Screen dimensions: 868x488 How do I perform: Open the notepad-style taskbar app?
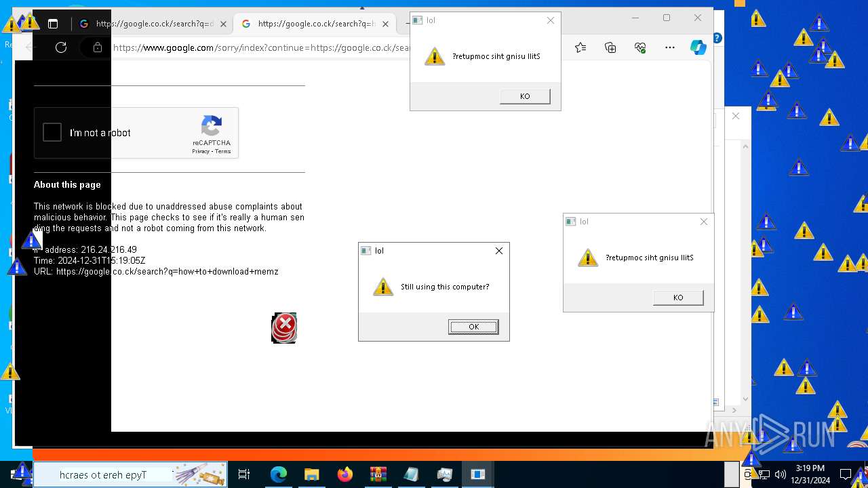point(412,474)
